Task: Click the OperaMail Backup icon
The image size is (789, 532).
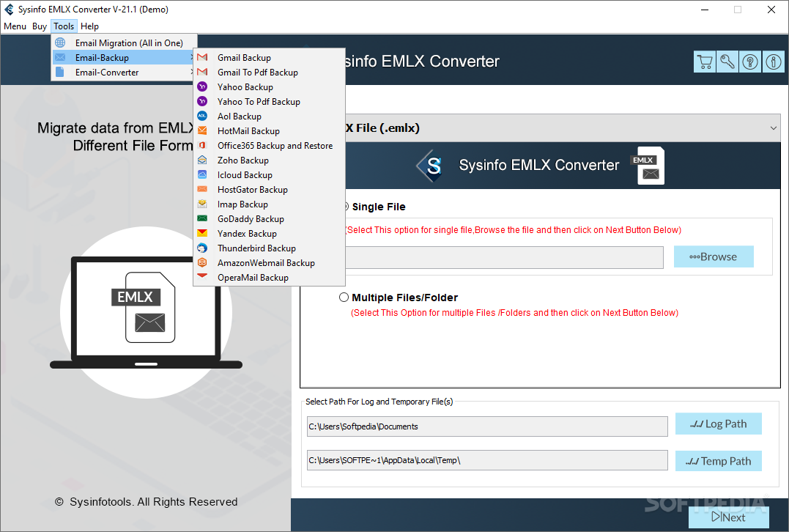Action: click(202, 276)
